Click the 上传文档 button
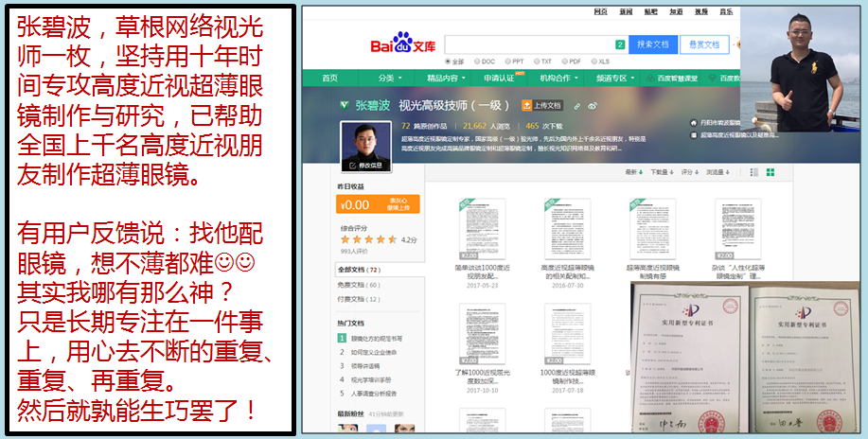 click(x=542, y=105)
